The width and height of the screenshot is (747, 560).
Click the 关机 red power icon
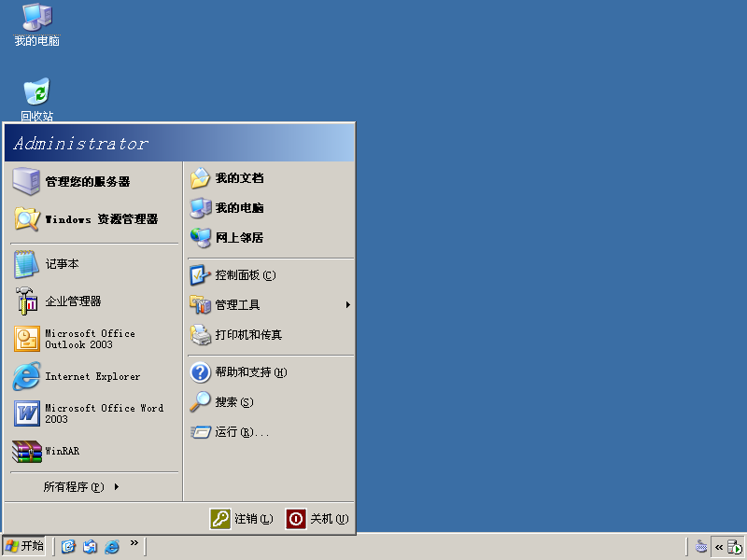pyautogui.click(x=296, y=519)
